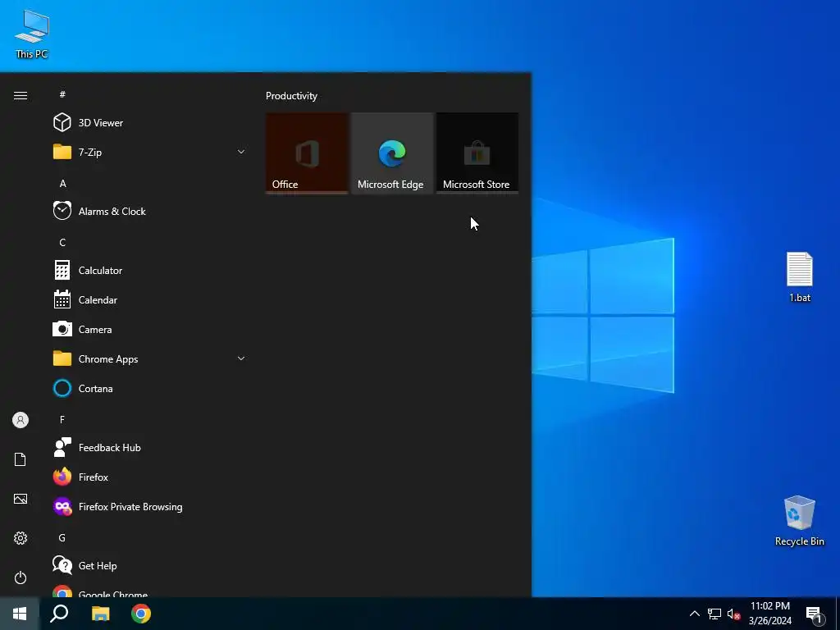Launch Alarms & Clock

(151, 211)
